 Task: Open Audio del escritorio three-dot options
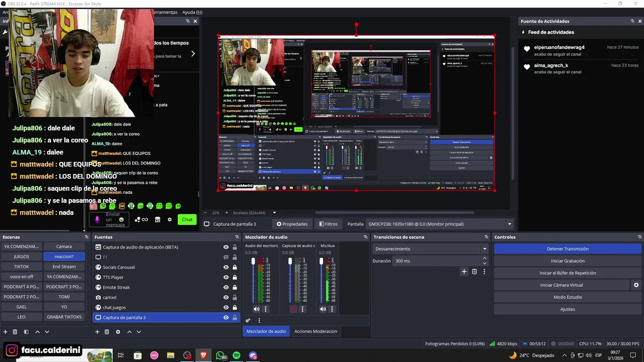pyautogui.click(x=266, y=309)
